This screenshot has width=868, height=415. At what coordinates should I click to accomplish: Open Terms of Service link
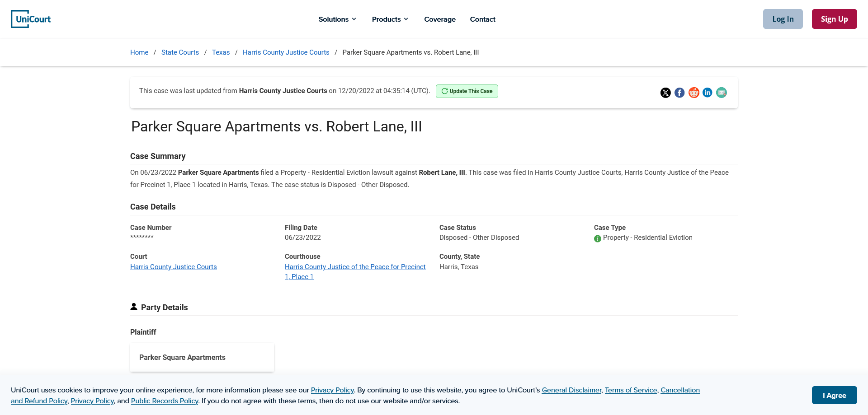[631, 390]
